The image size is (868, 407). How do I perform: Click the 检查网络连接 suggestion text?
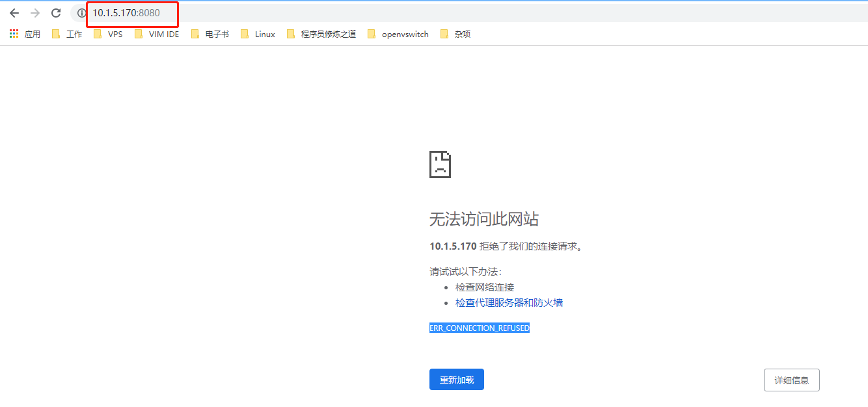(485, 287)
